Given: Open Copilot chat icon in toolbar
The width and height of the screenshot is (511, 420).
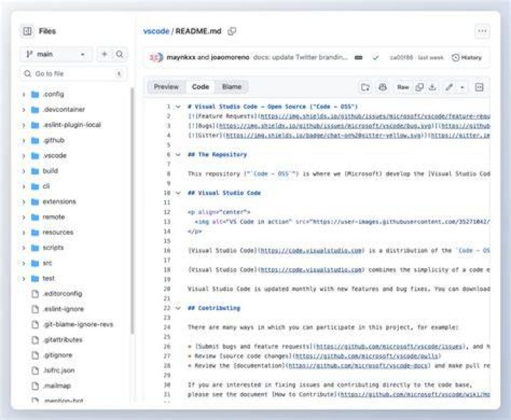Looking at the screenshot, I should pos(383,87).
